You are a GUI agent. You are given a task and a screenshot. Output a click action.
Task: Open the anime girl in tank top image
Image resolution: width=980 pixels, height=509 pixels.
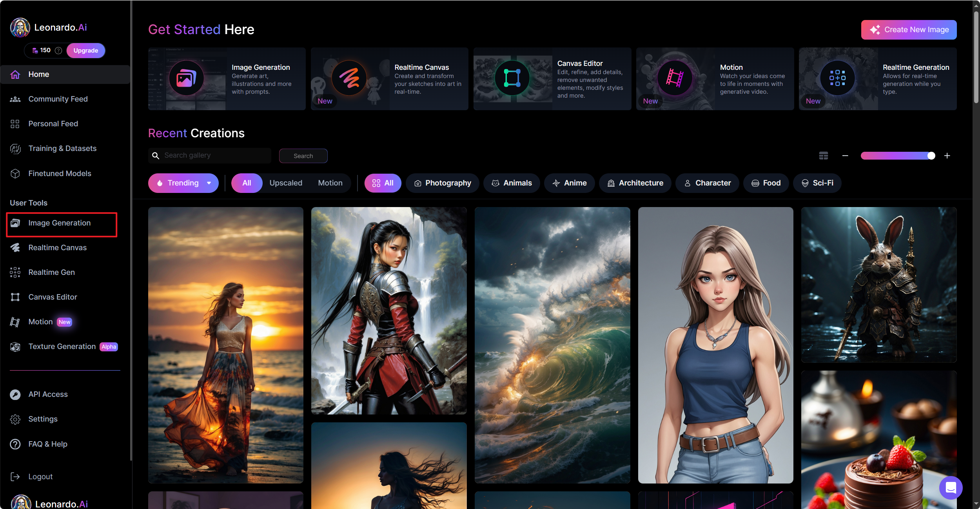[716, 345]
